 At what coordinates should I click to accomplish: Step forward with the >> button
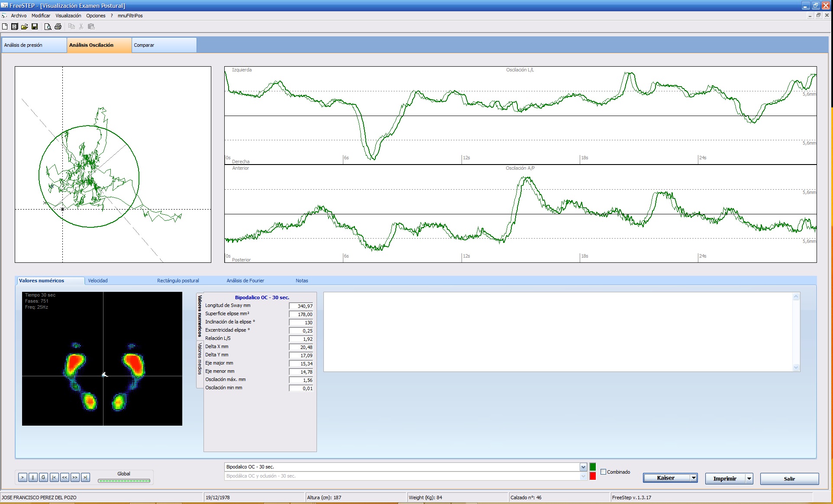(75, 477)
